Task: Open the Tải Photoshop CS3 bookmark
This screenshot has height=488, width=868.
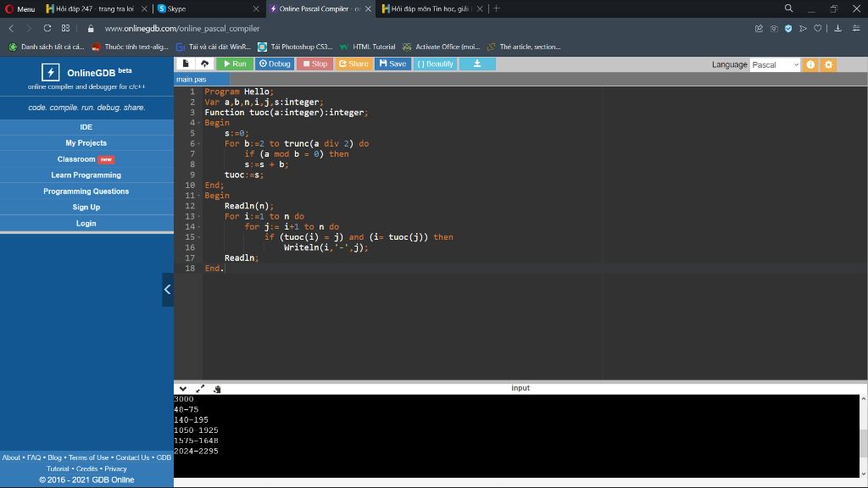Action: click(296, 47)
